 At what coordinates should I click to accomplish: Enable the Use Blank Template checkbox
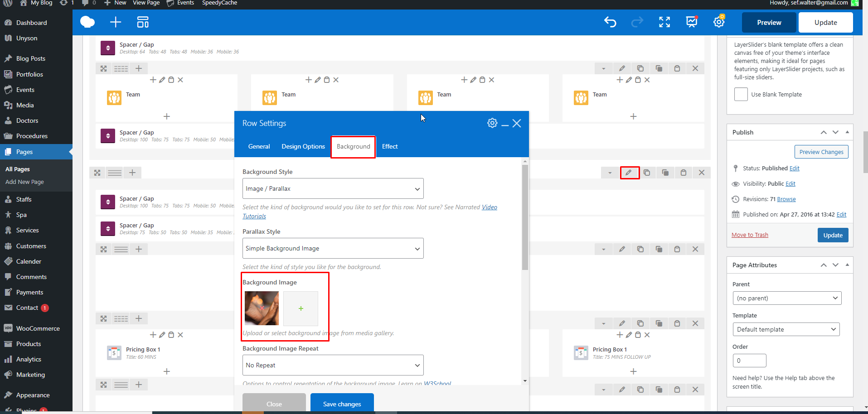741,94
